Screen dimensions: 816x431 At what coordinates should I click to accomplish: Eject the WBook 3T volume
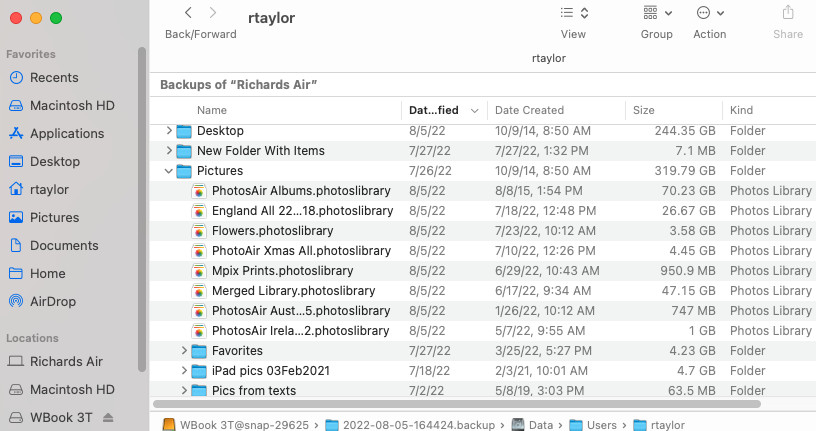pos(108,417)
